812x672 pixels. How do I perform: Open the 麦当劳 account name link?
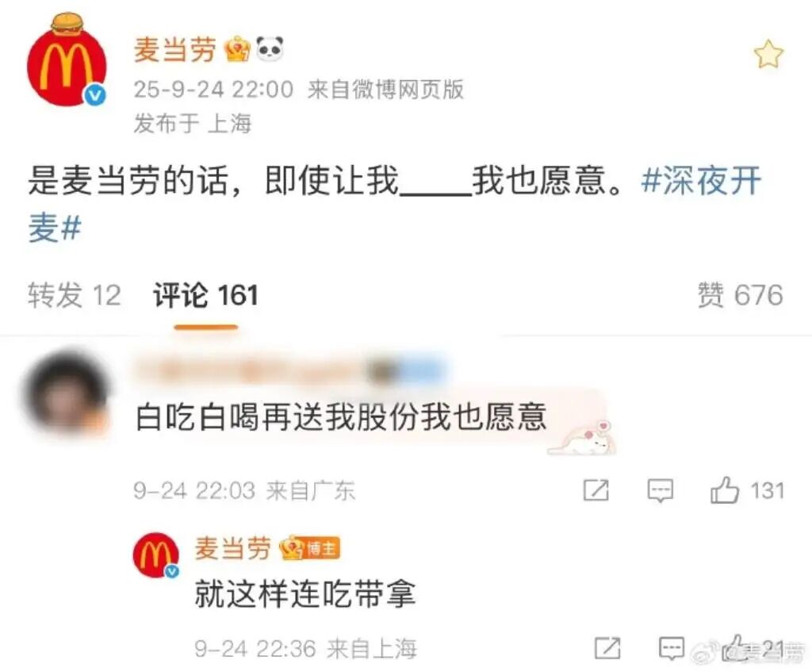175,50
